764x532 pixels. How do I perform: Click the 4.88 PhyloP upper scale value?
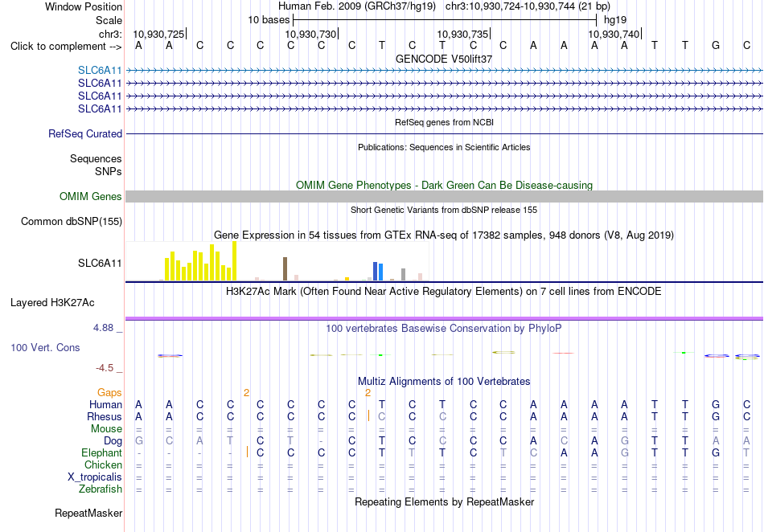(x=103, y=328)
